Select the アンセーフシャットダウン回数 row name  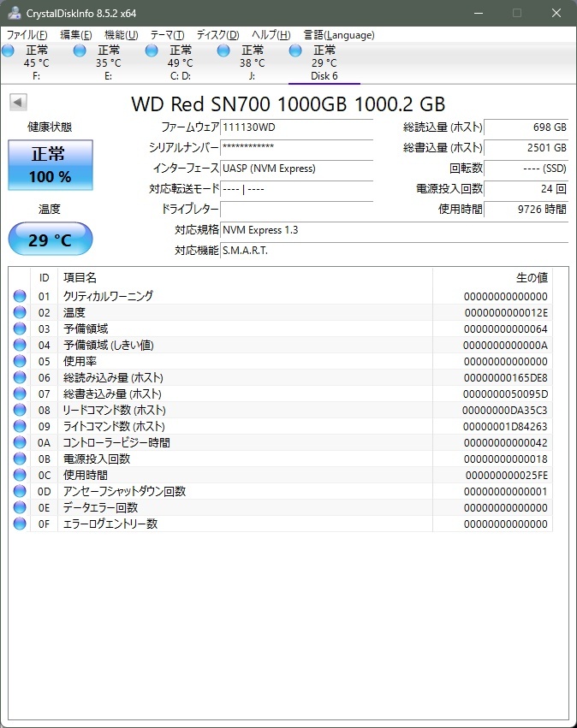(124, 491)
